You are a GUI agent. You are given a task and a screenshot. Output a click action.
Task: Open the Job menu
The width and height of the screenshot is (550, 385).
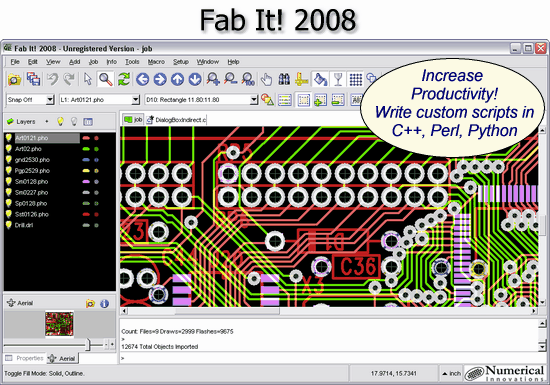(x=93, y=62)
